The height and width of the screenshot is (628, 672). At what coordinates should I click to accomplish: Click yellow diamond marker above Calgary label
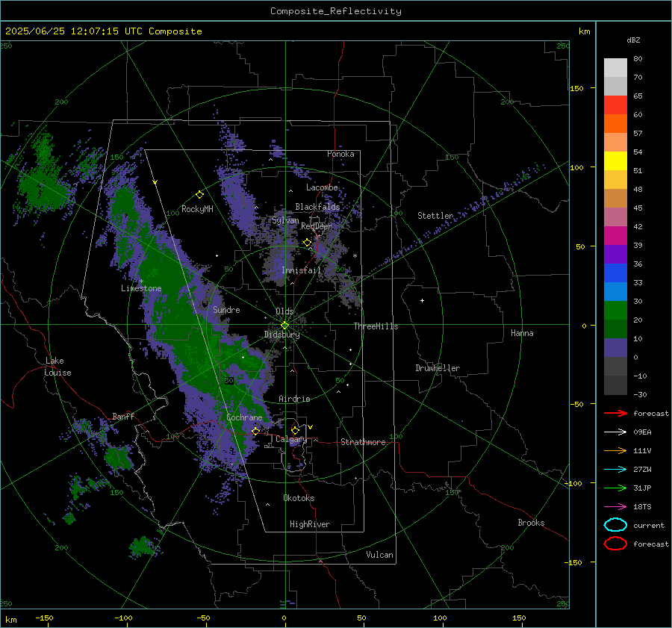[x=295, y=430]
